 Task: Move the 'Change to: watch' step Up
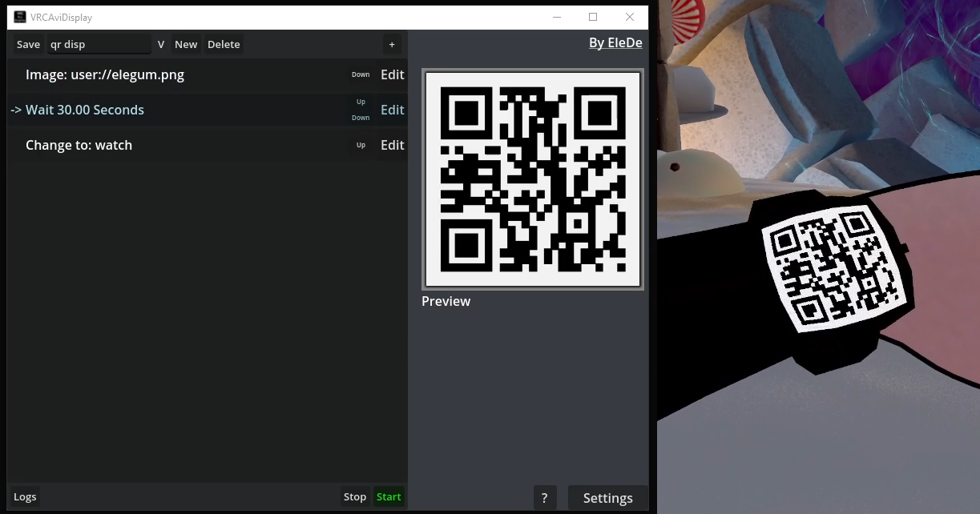(x=361, y=145)
